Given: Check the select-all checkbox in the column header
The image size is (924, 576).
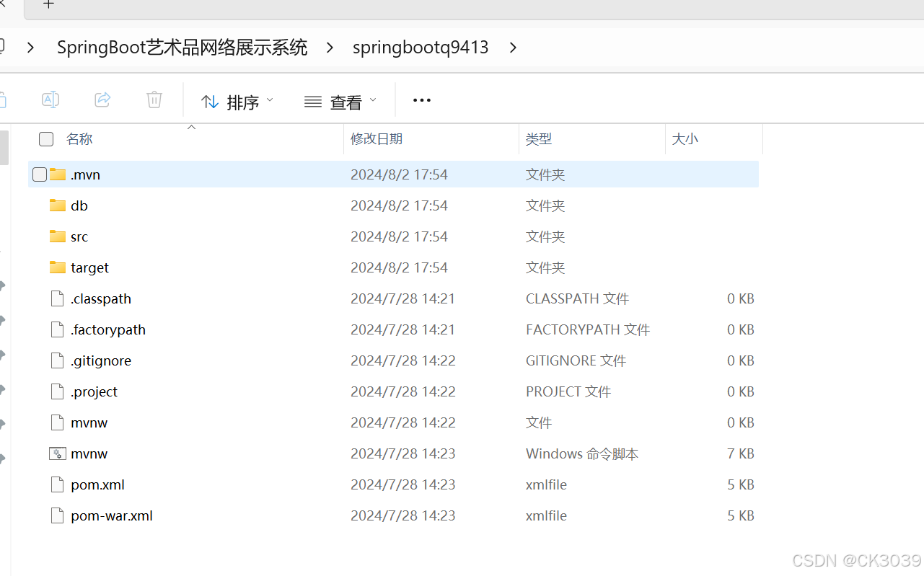Looking at the screenshot, I should tap(45, 138).
